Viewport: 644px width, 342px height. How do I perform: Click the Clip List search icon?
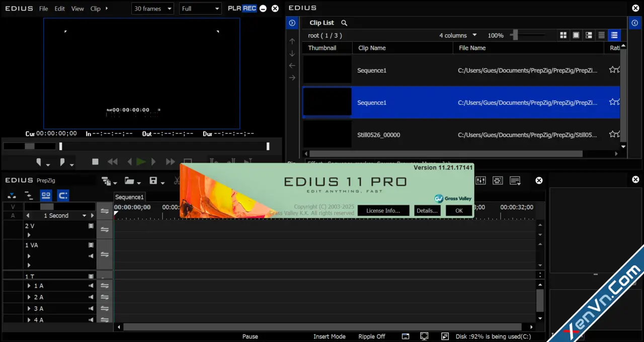pos(344,23)
